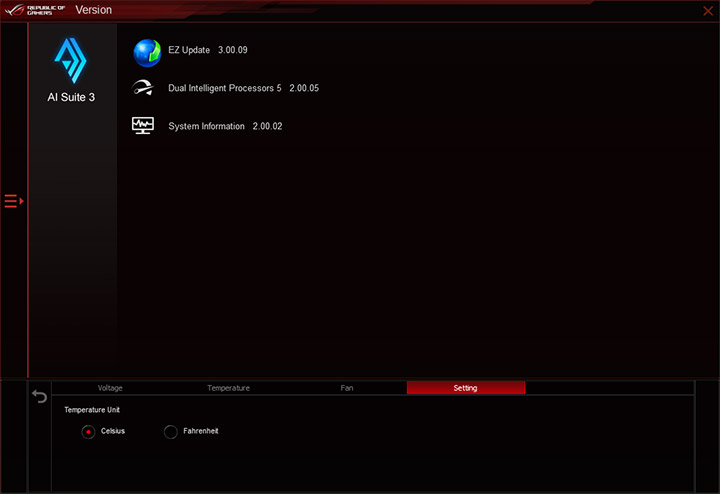Expand the red side menu arrow
This screenshot has width=720, height=494.
pos(14,201)
